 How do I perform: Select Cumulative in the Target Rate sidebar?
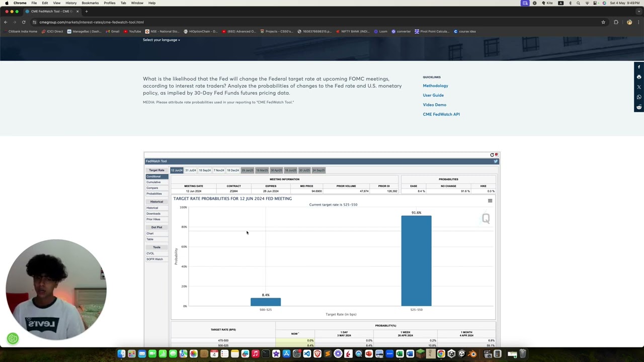[157, 182]
